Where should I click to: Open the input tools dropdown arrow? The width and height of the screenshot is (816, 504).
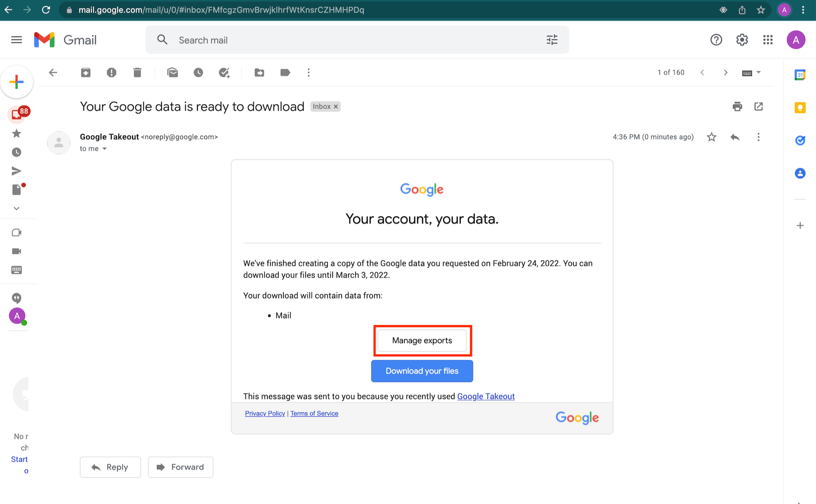pos(759,73)
